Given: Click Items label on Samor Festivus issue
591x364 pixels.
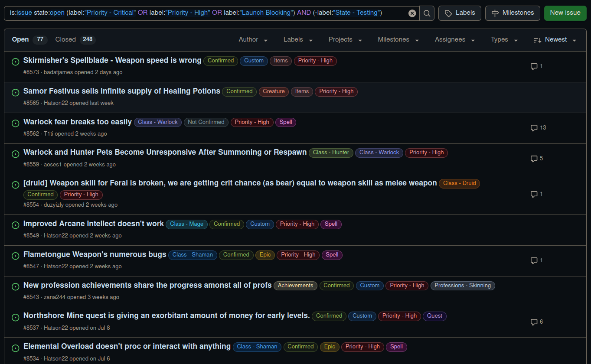Looking at the screenshot, I should [302, 91].
